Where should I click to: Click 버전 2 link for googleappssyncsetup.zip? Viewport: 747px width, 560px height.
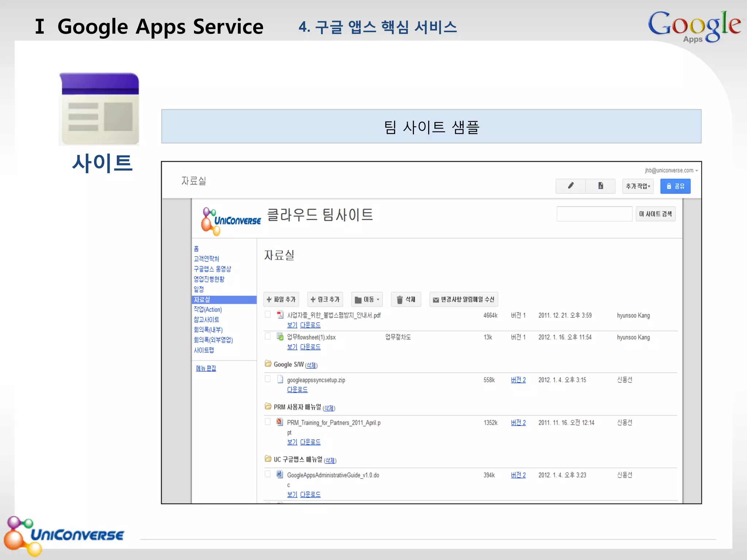tap(518, 380)
